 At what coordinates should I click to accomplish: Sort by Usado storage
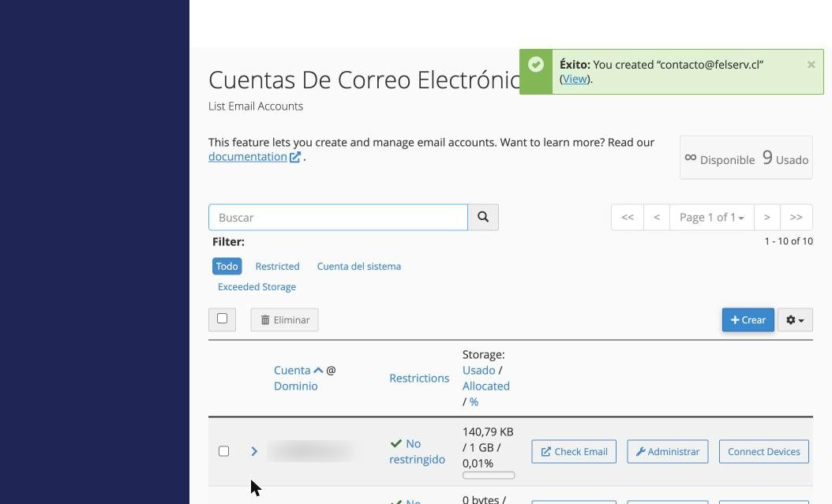tap(478, 371)
